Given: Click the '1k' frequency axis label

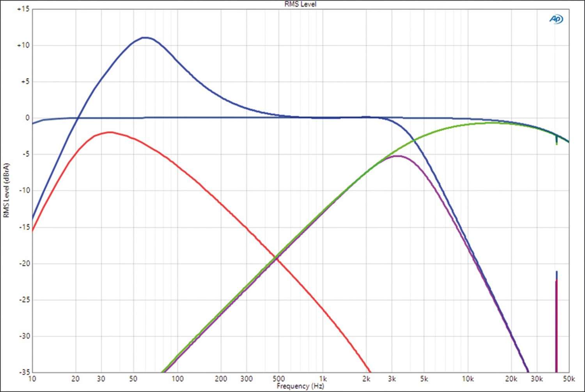Looking at the screenshot, I should pyautogui.click(x=323, y=379).
